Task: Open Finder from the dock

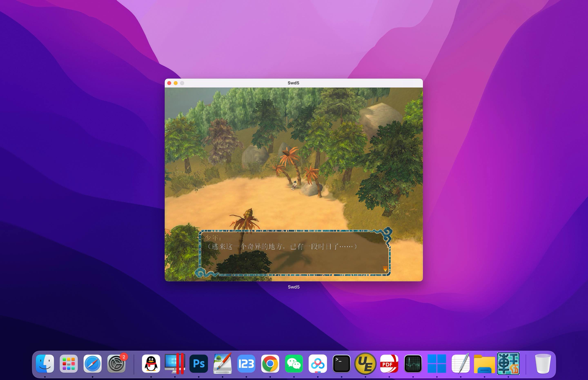Action: 45,363
